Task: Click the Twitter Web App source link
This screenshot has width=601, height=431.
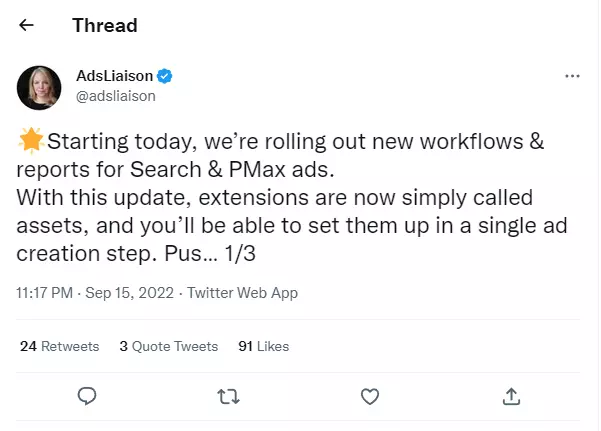Action: pos(242,293)
